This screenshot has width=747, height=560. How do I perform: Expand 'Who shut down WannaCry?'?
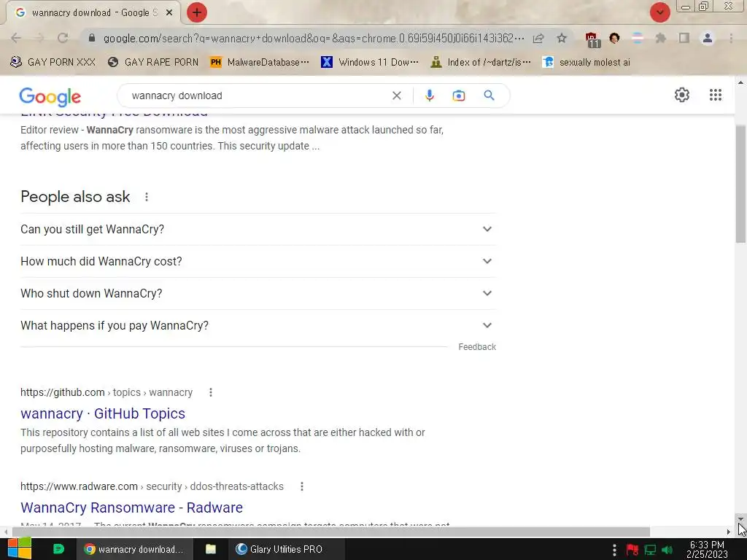tap(258, 293)
